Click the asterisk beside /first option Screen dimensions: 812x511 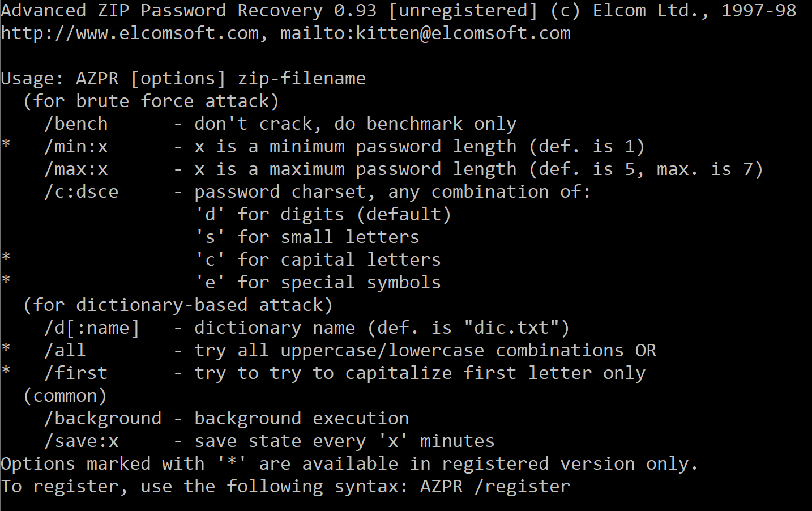[6, 371]
